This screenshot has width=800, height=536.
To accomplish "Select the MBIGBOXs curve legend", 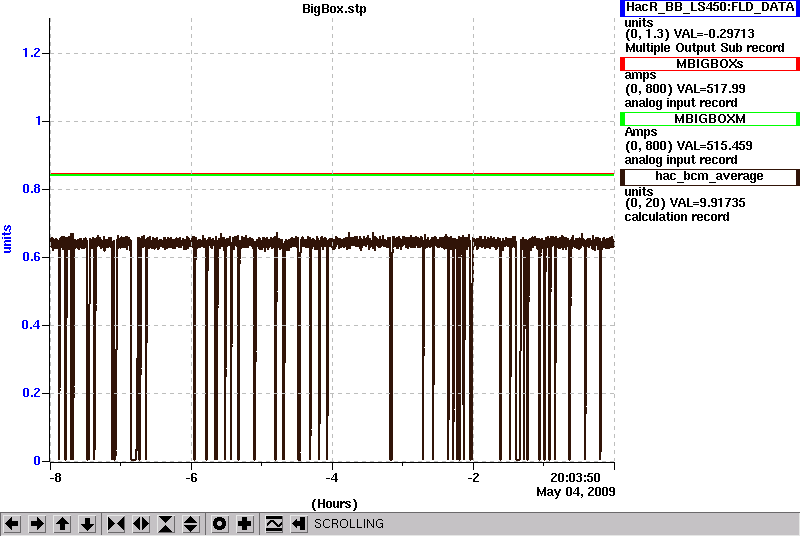I will pos(710,64).
